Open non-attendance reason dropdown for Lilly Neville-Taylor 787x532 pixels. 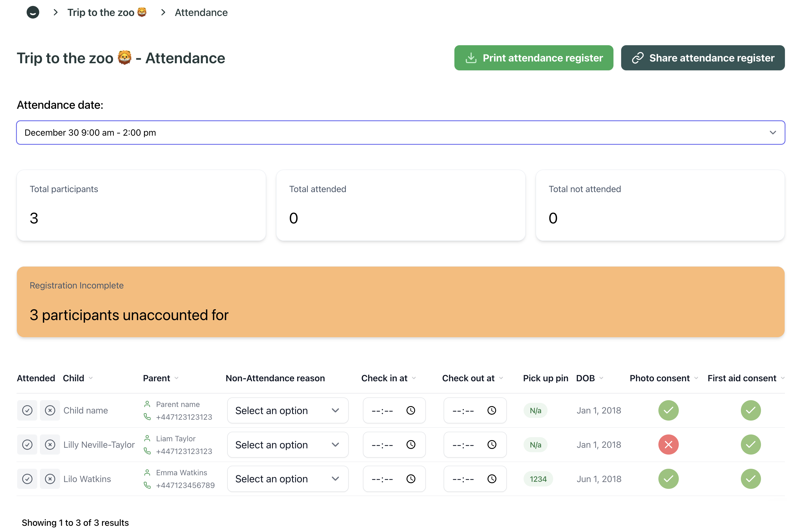(287, 444)
